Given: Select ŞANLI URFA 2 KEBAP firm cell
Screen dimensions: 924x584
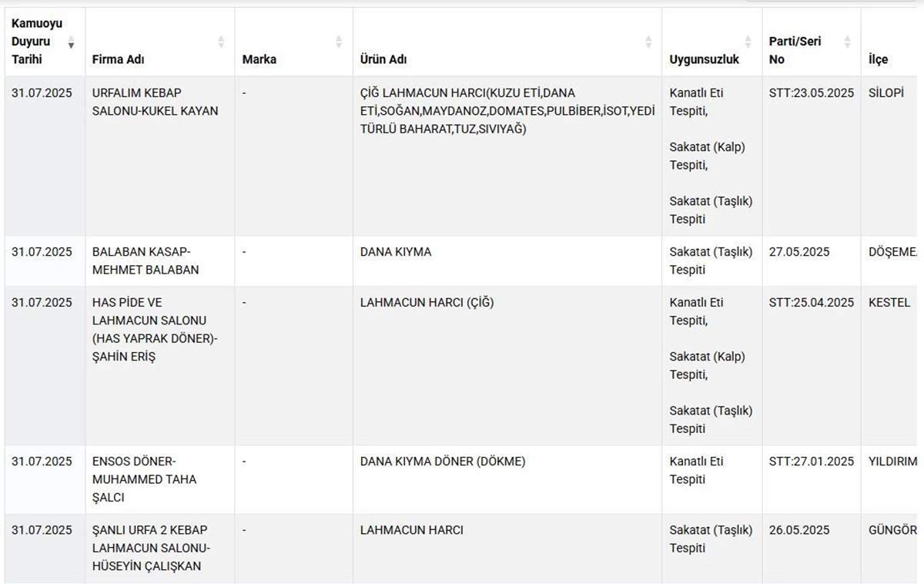Looking at the screenshot, I should coord(149,548).
